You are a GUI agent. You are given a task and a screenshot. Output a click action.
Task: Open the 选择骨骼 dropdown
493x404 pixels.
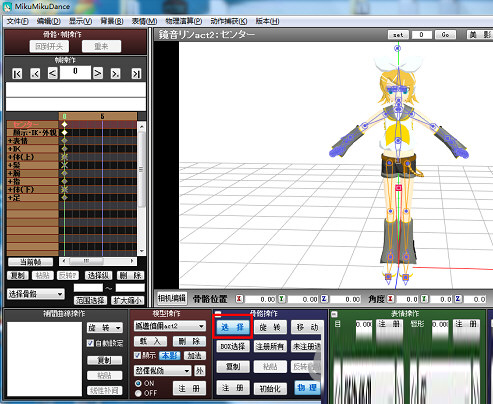click(36, 294)
